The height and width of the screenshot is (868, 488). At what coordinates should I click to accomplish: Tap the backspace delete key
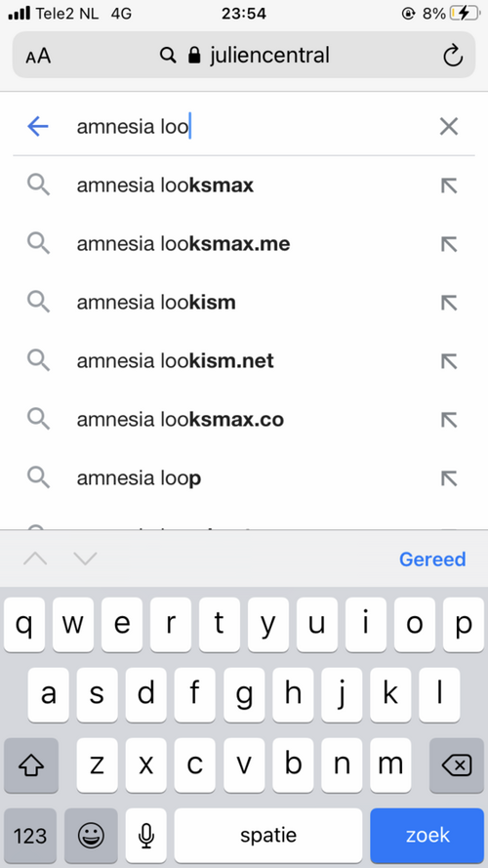pyautogui.click(x=457, y=765)
